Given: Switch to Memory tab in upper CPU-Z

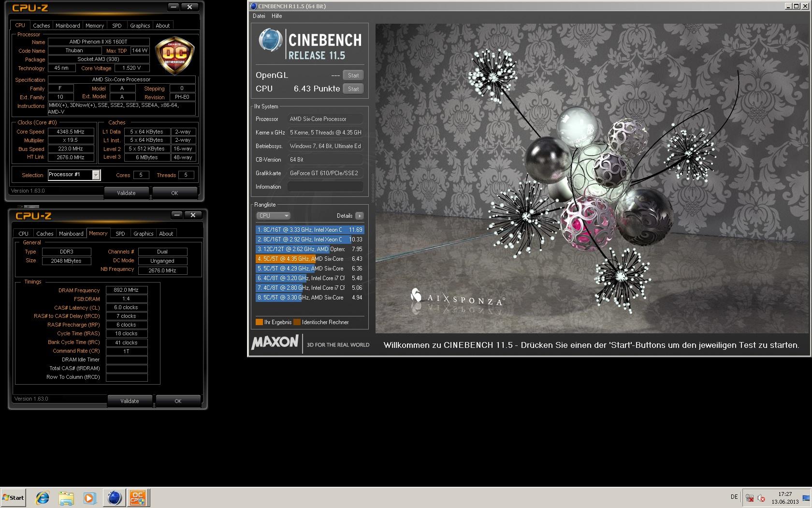Looking at the screenshot, I should (95, 26).
